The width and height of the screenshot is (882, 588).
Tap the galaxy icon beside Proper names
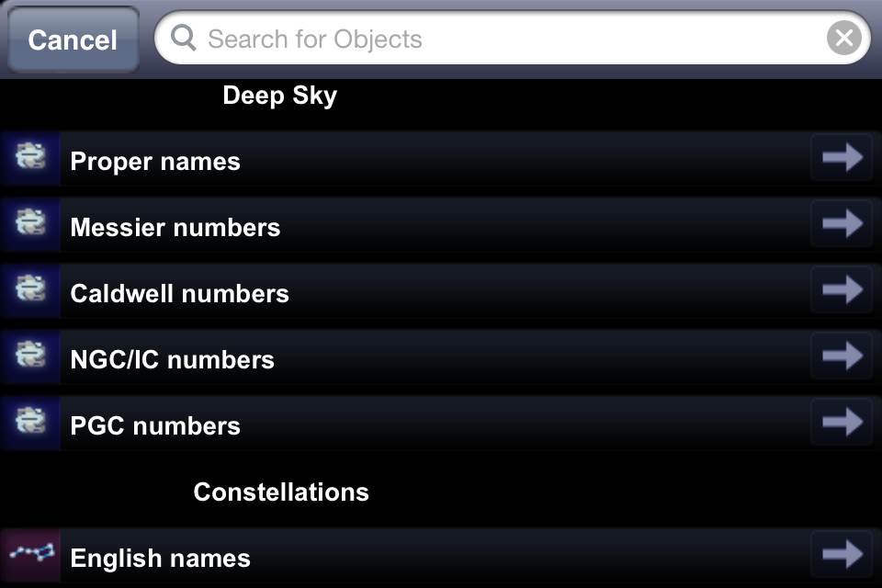click(x=30, y=159)
